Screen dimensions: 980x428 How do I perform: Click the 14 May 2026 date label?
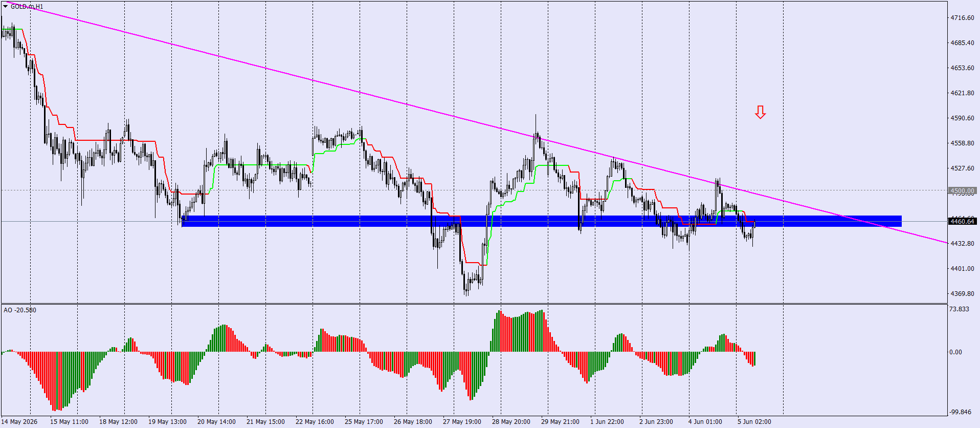(19, 422)
